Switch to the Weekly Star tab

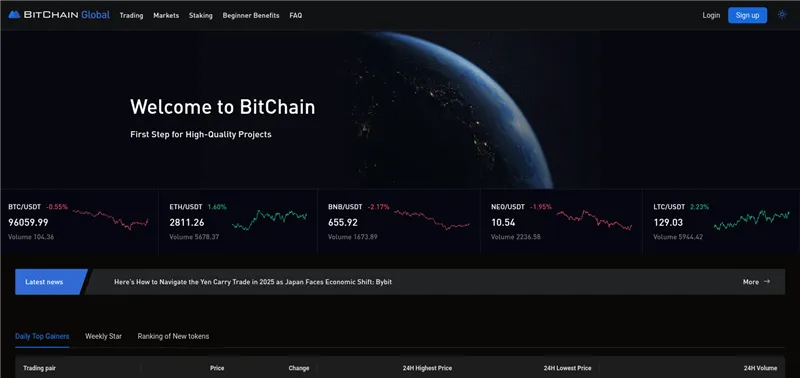point(104,336)
